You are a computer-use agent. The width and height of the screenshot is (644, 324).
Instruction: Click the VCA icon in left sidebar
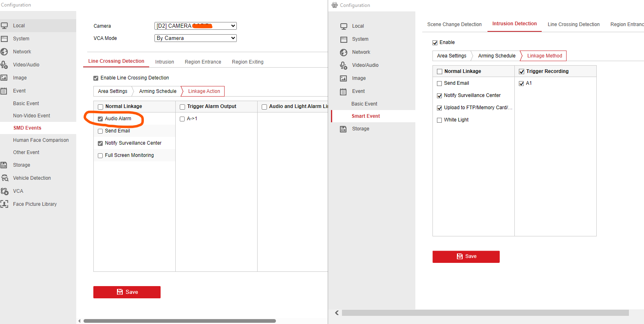pos(4,191)
